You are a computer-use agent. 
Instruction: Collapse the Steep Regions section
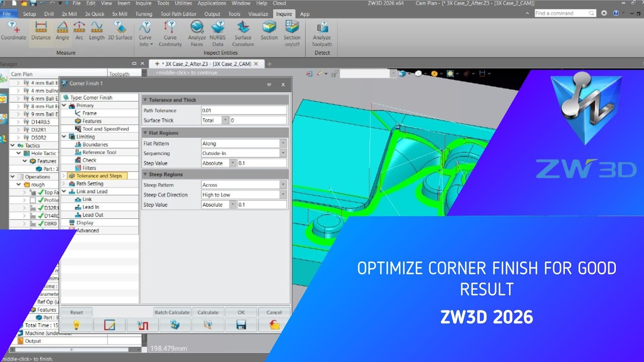coord(145,174)
